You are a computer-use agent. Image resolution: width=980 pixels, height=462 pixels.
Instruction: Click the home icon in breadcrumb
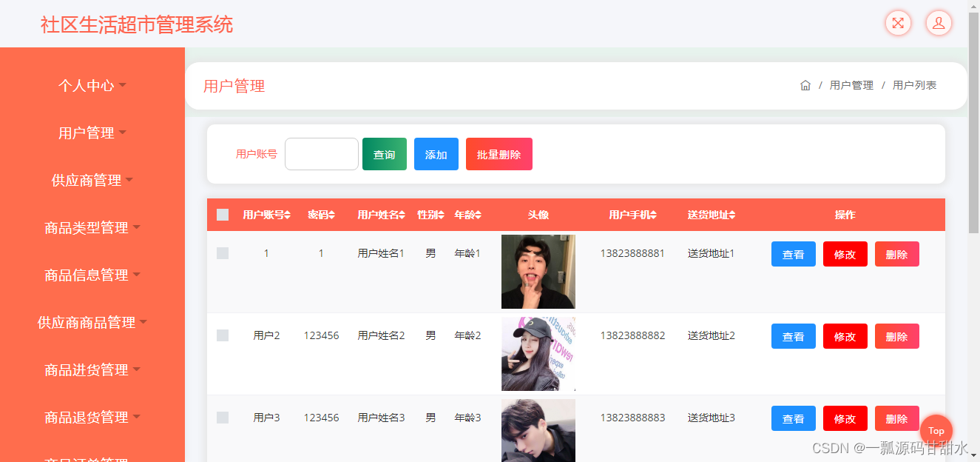[x=805, y=85]
